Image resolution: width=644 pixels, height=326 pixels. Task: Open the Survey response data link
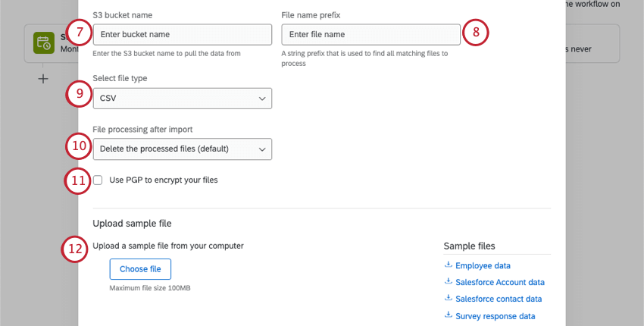(496, 317)
